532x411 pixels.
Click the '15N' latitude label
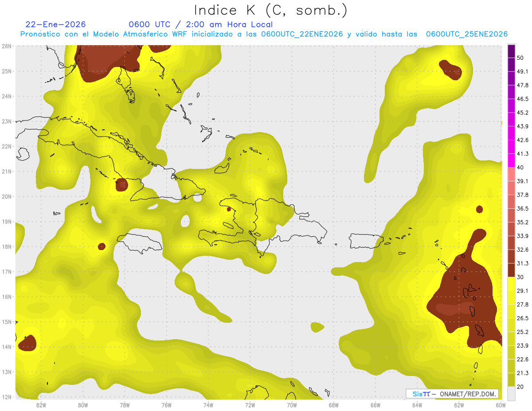pos(6,322)
